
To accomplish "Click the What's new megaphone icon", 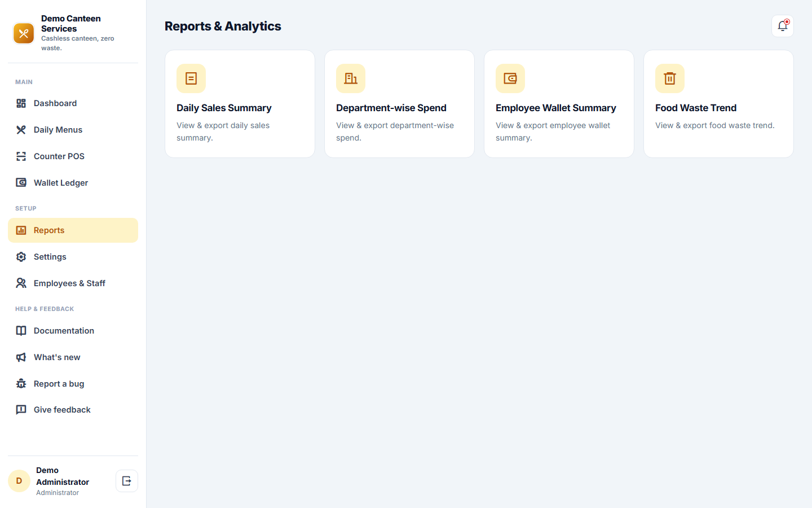I will [x=21, y=357].
